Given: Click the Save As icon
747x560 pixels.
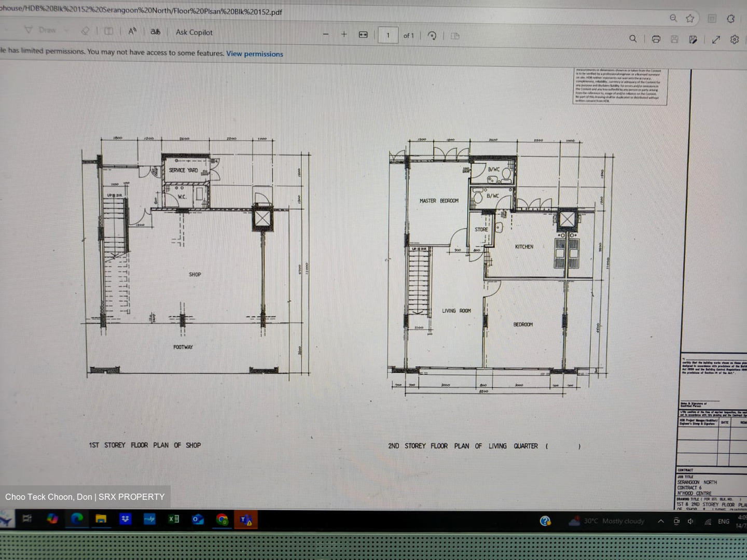Looking at the screenshot, I should (693, 39).
